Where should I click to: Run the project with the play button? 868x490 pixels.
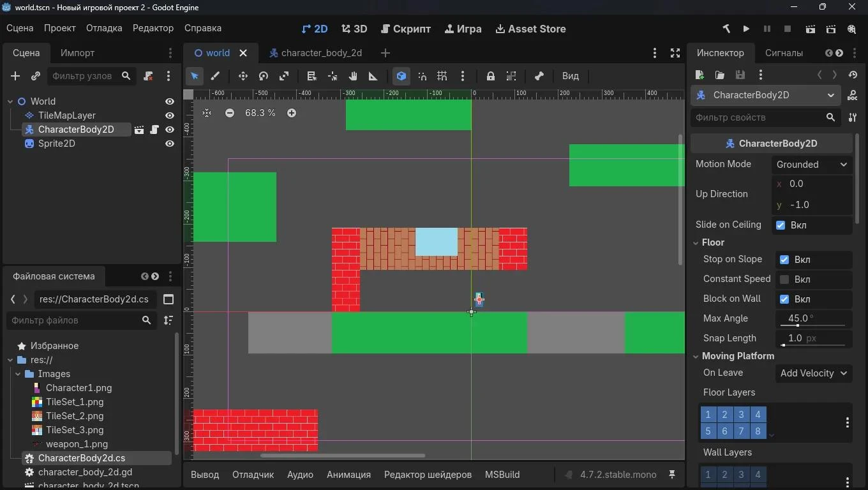[x=746, y=29]
